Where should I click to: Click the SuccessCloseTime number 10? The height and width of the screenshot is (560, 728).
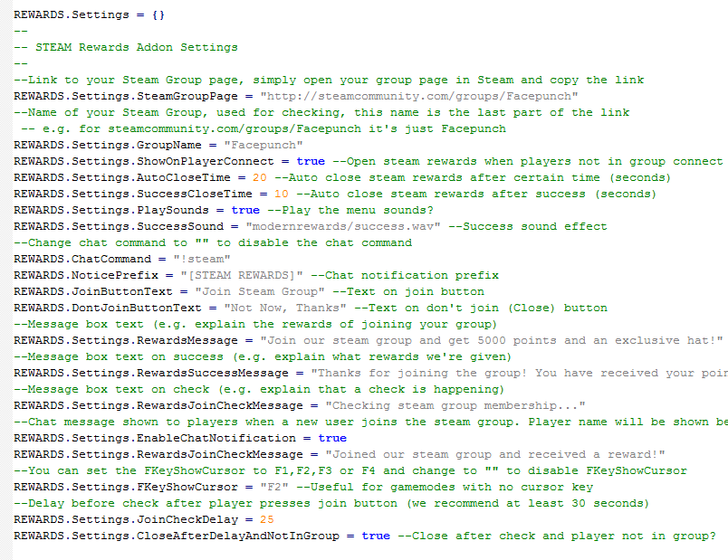(282, 194)
